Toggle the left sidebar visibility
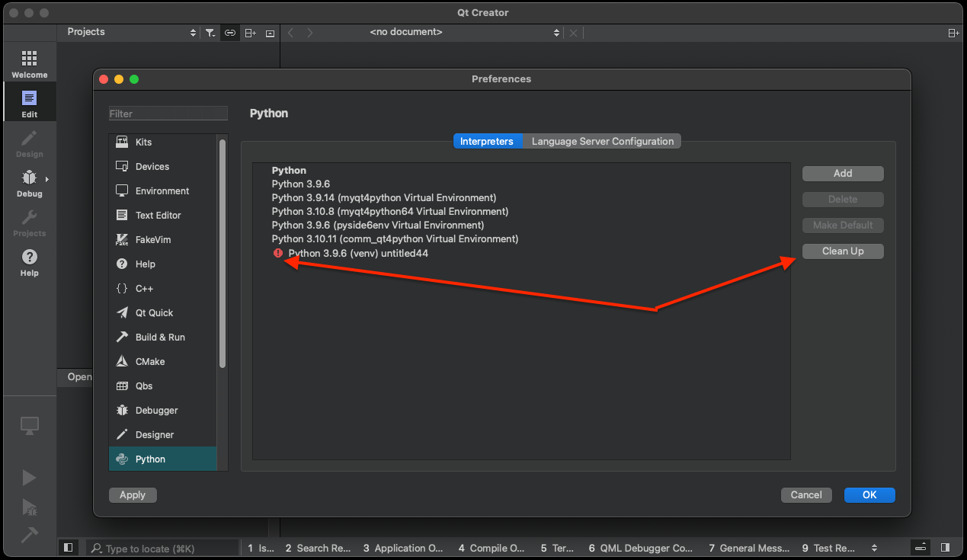Image resolution: width=967 pixels, height=560 pixels. pos(68,547)
